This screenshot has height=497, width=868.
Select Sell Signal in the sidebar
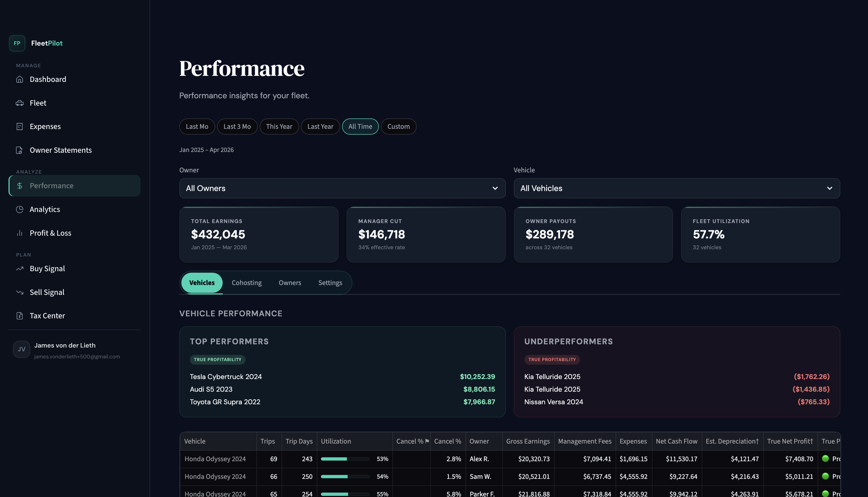(19, 292)
